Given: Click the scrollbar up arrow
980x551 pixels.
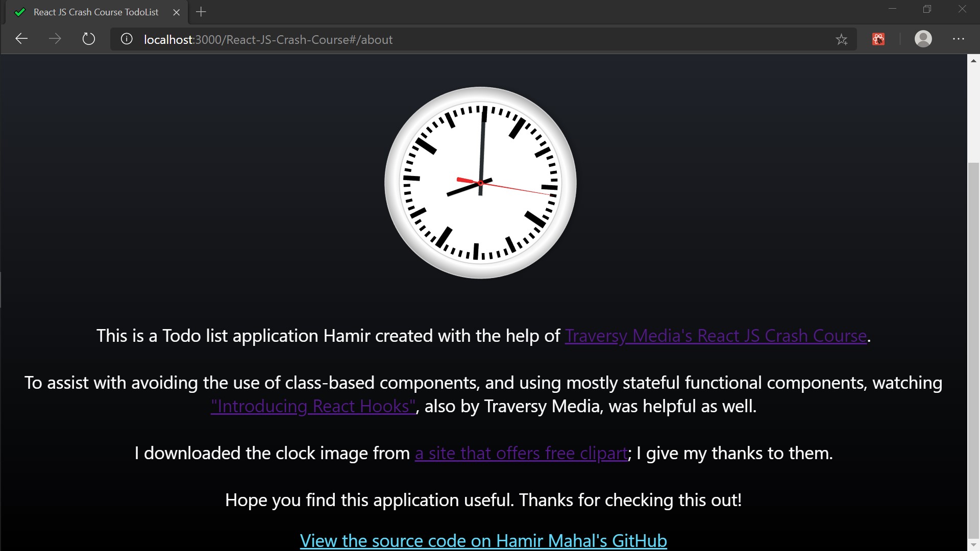Looking at the screenshot, I should tap(973, 61).
